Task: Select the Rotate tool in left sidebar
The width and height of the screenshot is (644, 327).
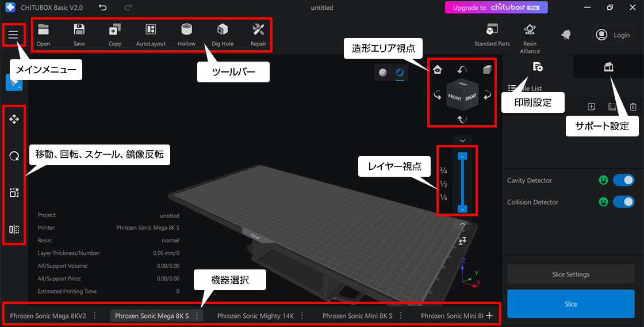Action: [x=14, y=156]
